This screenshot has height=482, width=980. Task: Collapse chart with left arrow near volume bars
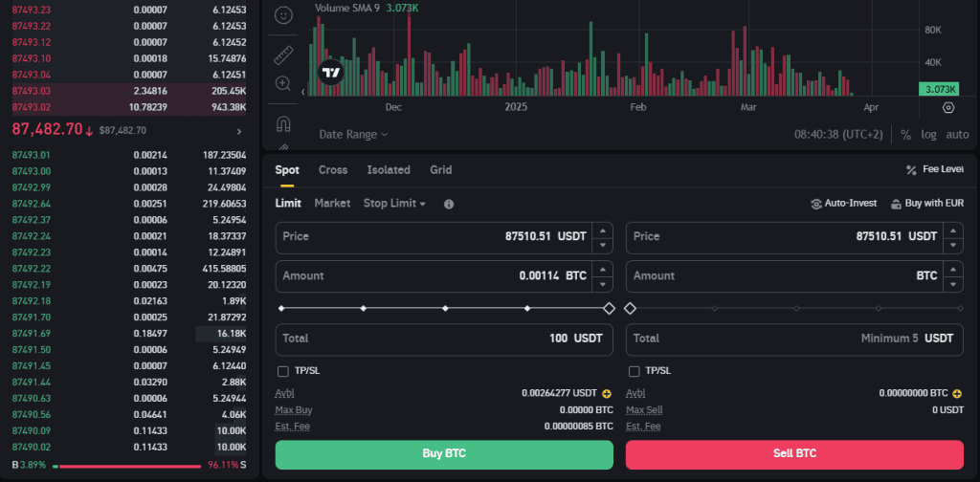[x=303, y=92]
